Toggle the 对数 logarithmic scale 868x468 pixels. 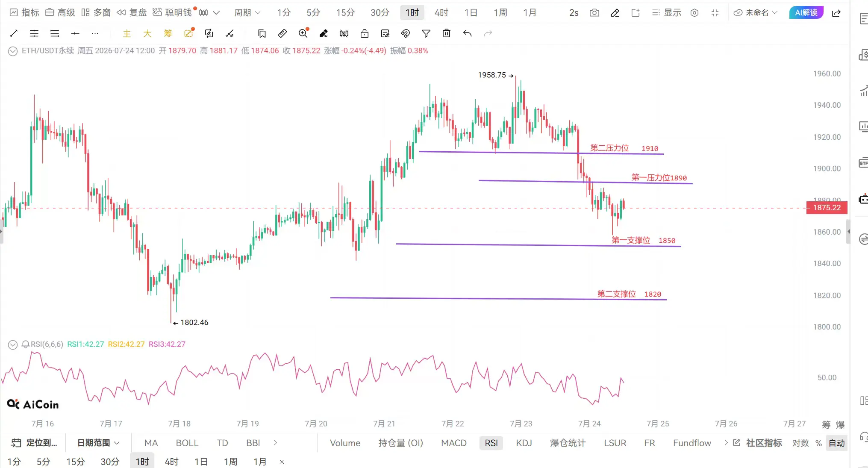coord(800,443)
